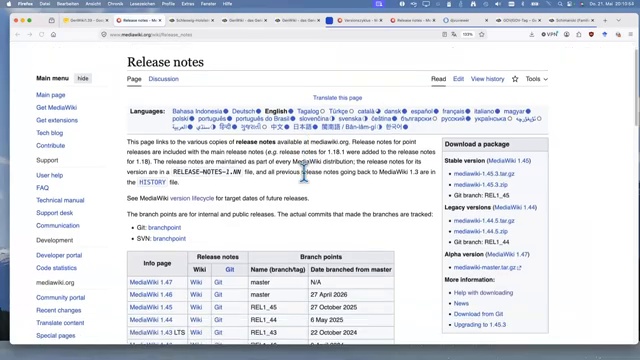Open the extensions icon in toolbar

point(579,35)
